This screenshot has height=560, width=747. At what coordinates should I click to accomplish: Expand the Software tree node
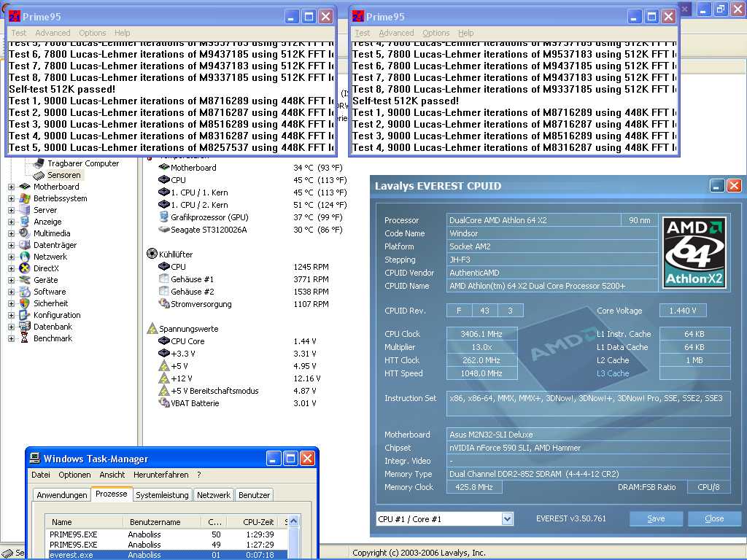click(12, 292)
